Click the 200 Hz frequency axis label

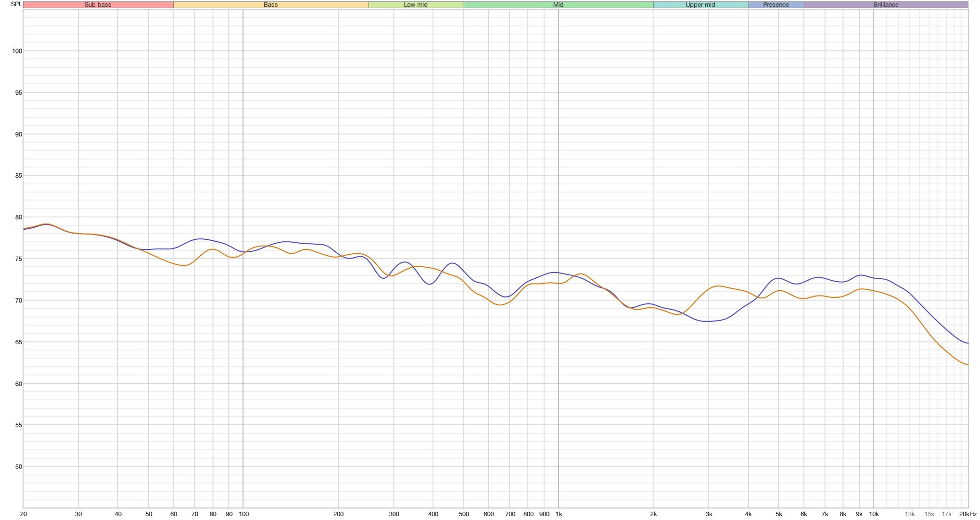point(338,514)
